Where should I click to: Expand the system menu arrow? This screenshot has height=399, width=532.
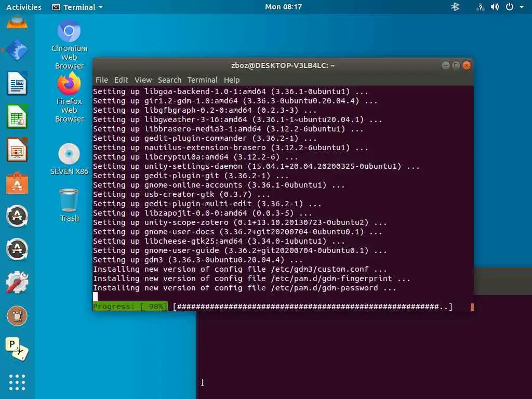pyautogui.click(x=522, y=7)
